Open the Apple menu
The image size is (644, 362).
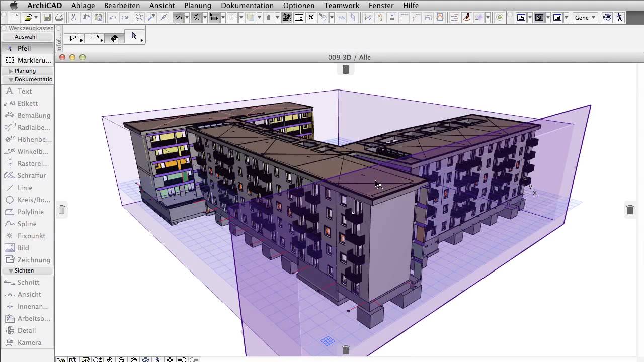point(14,6)
